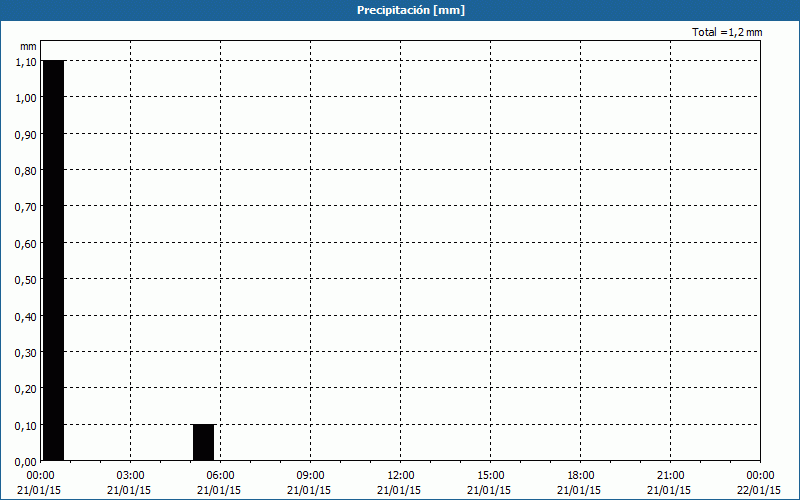Screen dimensions: 800x500
Task: Click the 0,90 y-axis label
Action: [x=26, y=135]
